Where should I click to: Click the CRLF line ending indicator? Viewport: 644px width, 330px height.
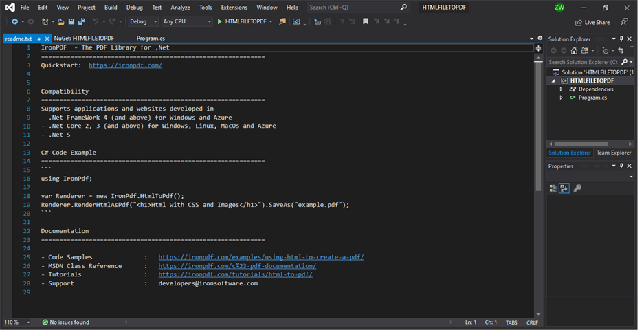532,323
